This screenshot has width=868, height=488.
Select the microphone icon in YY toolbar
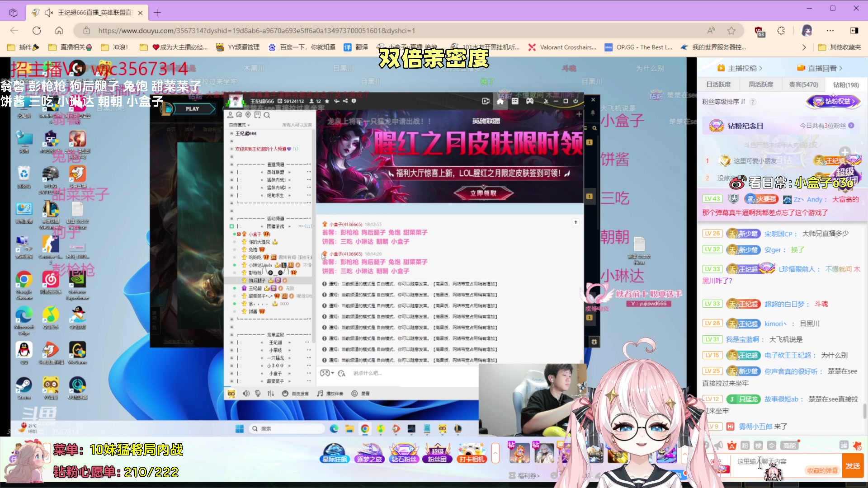[x=258, y=394]
